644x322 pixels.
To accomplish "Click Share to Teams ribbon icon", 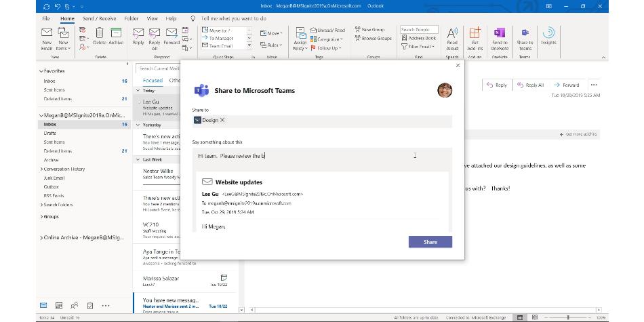I will pyautogui.click(x=525, y=39).
